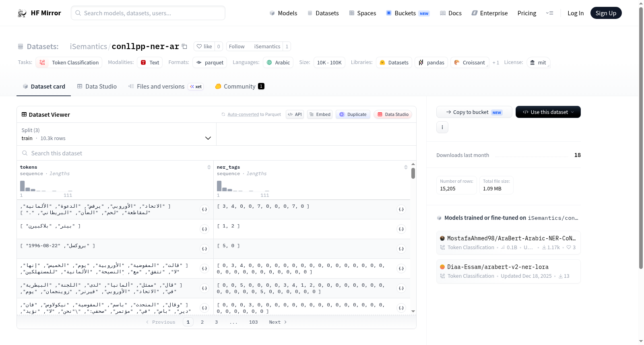
Task: Go to Spaces in the top navigation
Action: [x=362, y=13]
